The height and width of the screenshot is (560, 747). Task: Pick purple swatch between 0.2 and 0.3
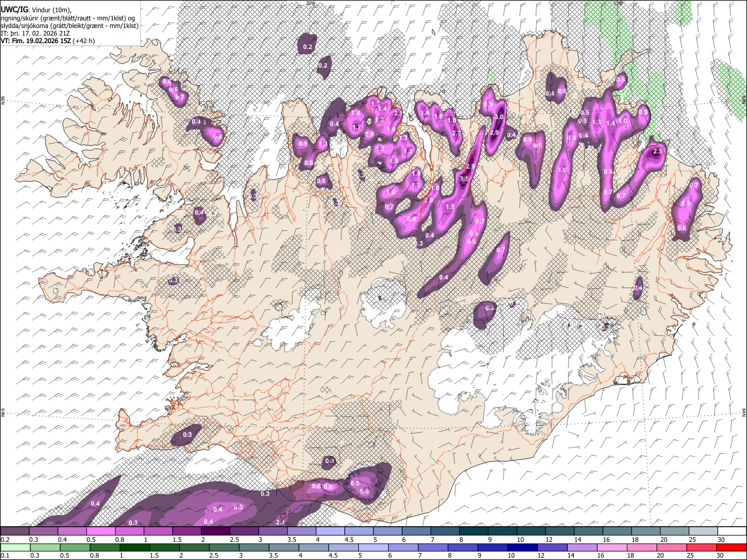[x=15, y=531]
